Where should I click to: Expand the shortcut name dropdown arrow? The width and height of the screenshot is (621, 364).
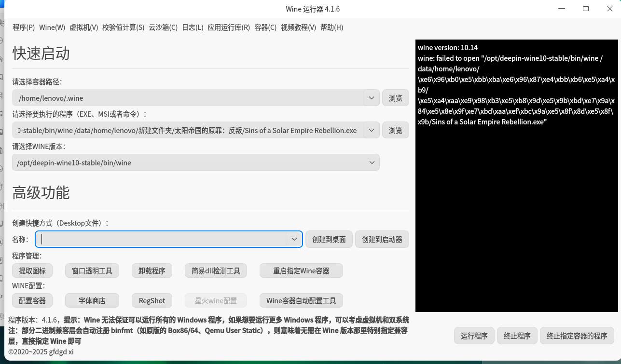pos(294,239)
